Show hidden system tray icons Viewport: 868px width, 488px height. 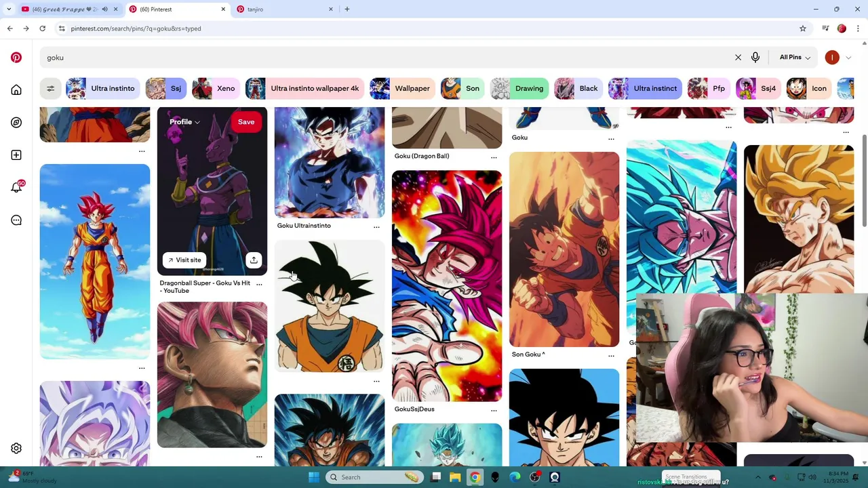[757, 477]
